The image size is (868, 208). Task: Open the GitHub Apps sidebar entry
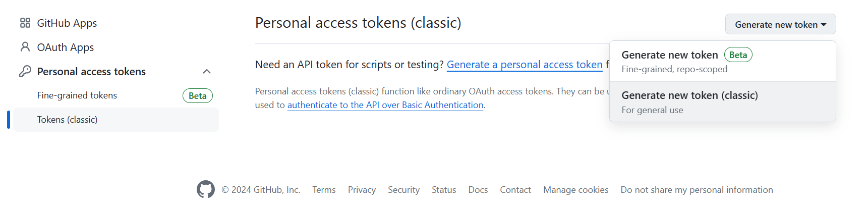click(x=67, y=23)
